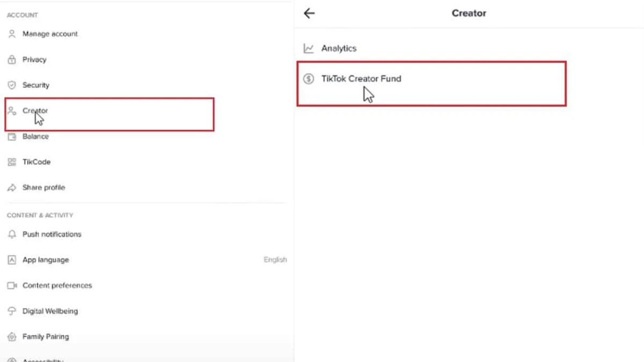Click the TikCode QR icon
This screenshot has height=362, width=644.
click(x=12, y=162)
